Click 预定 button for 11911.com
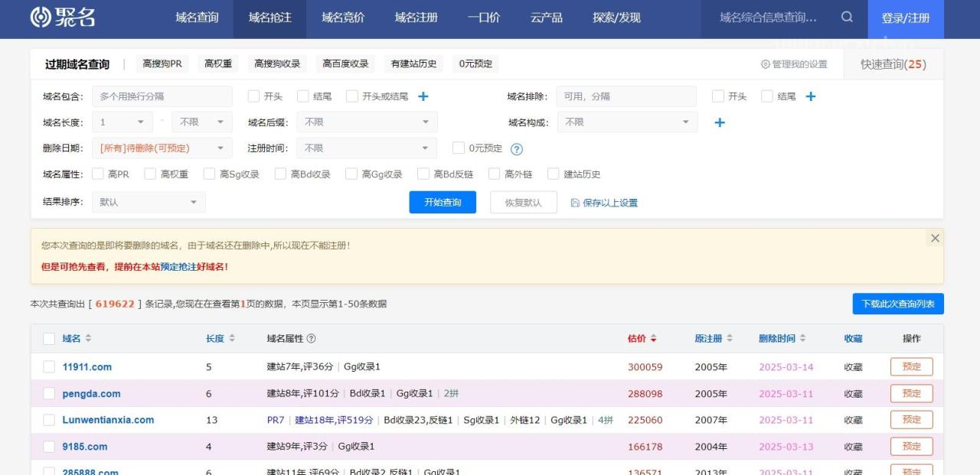980x475 pixels. tap(911, 367)
